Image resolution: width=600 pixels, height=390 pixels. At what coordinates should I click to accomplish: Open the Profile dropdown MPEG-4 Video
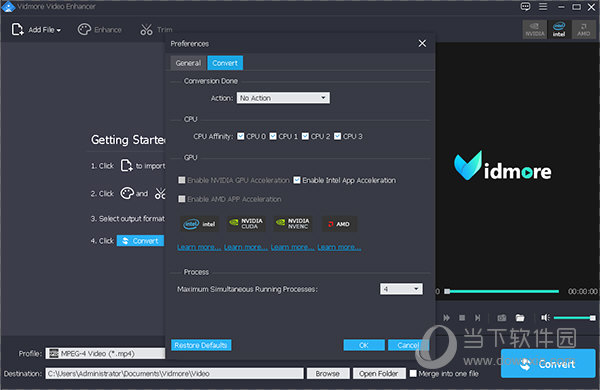tap(105, 353)
